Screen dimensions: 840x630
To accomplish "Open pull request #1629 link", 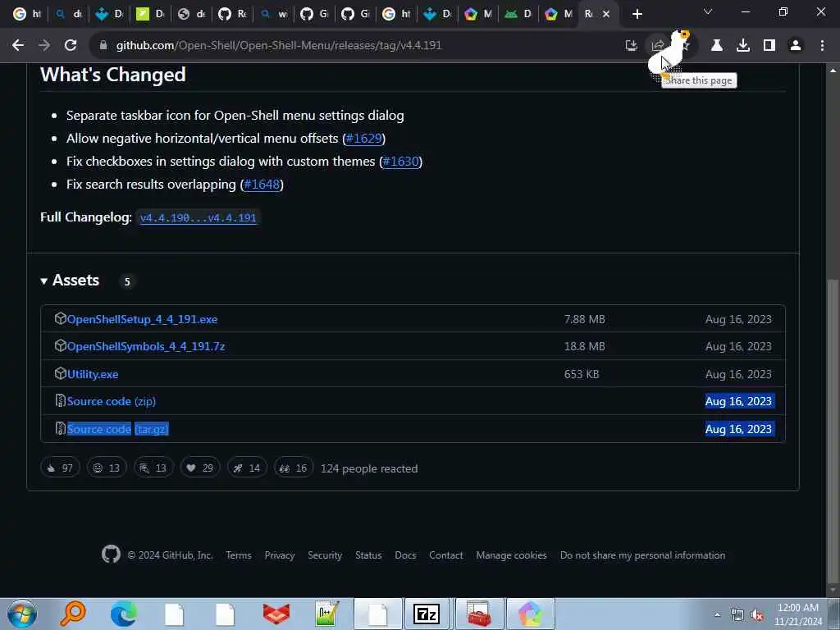I will [x=363, y=138].
